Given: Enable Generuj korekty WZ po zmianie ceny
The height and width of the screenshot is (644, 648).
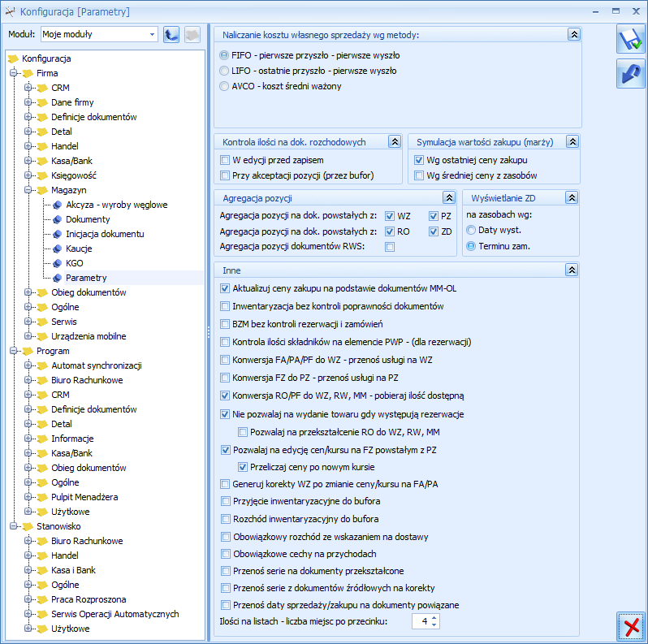Looking at the screenshot, I should (225, 484).
